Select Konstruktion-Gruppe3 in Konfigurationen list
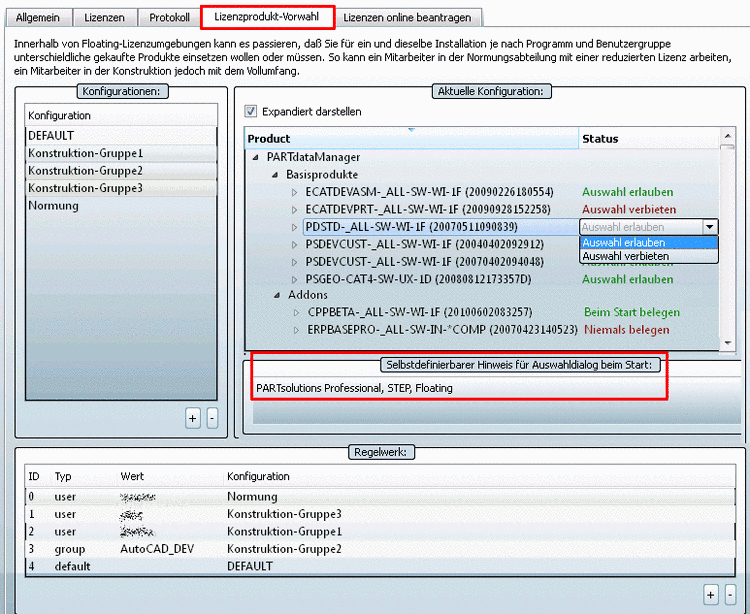The width and height of the screenshot is (750, 614). [x=121, y=188]
